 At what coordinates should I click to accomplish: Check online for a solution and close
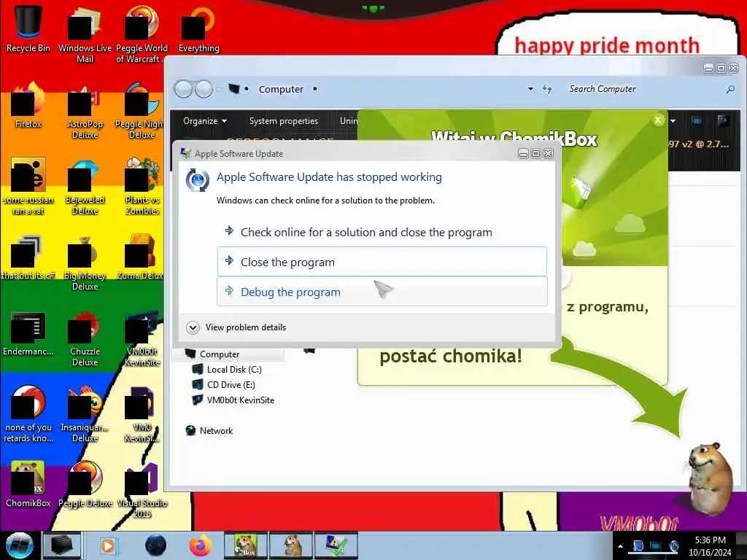(382, 233)
